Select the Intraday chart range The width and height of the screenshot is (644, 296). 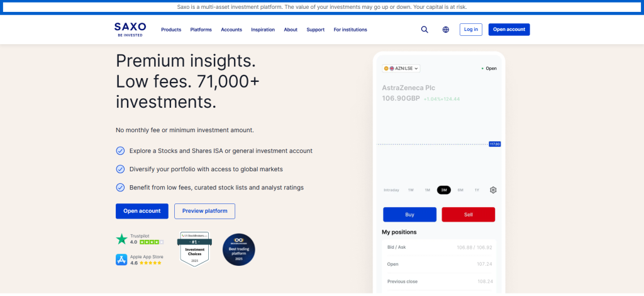[391, 190]
